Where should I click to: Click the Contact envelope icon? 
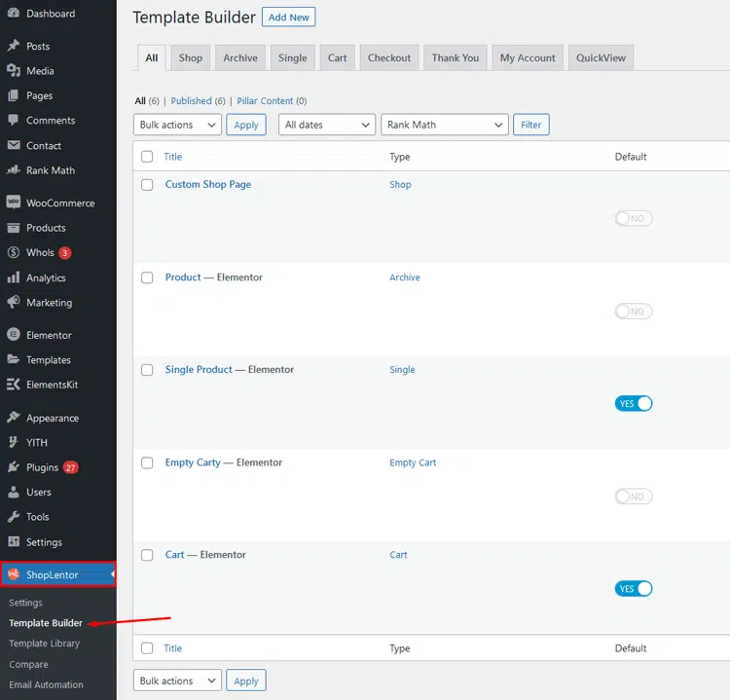[14, 145]
